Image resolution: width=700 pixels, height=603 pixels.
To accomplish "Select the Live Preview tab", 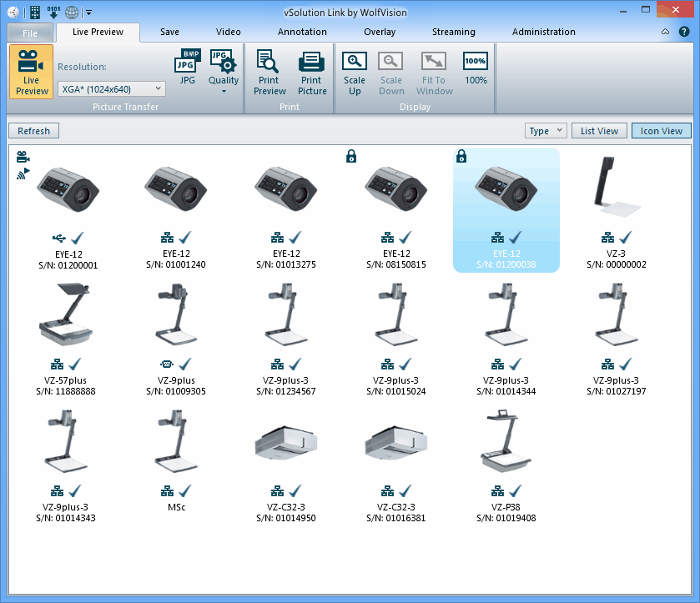I will coord(98,33).
